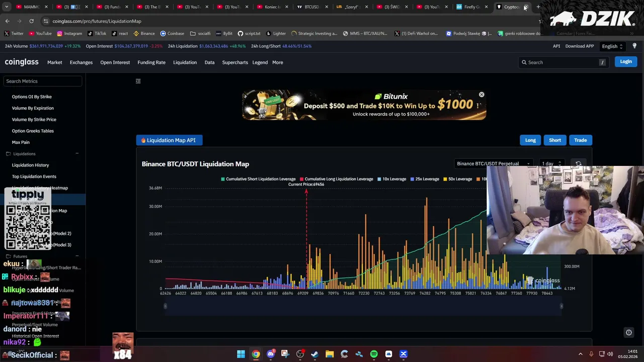Open Liquidation History in sidebar

click(31, 165)
